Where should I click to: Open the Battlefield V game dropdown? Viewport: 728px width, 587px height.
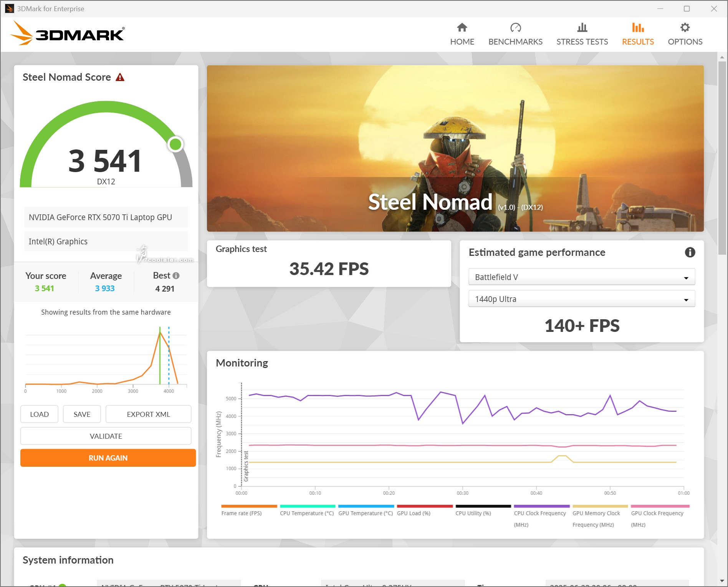tap(581, 277)
